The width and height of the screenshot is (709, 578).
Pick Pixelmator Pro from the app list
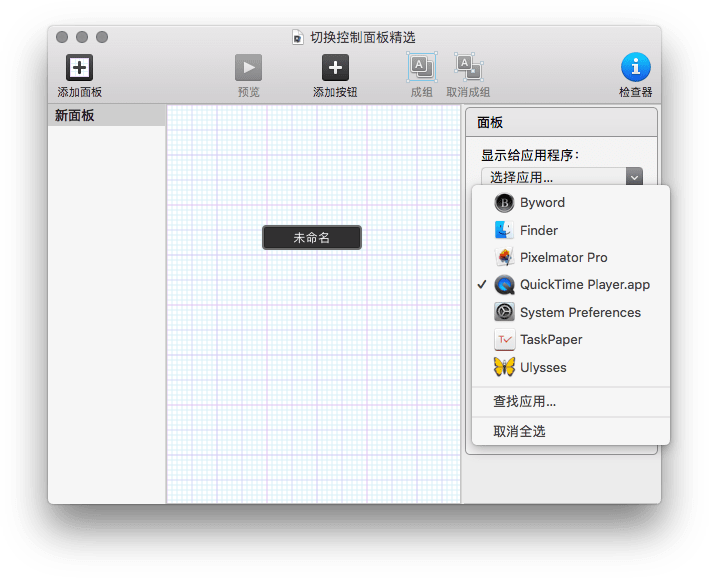tap(563, 258)
